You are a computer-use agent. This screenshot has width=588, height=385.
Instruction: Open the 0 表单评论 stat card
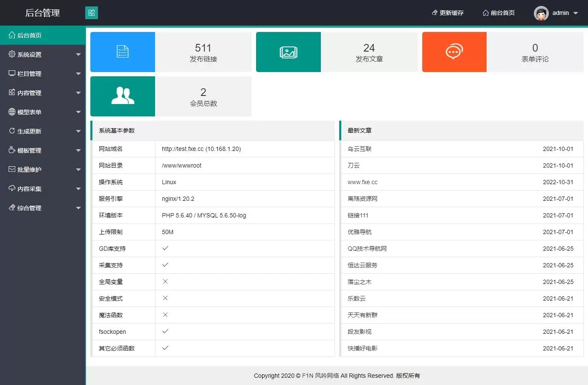[503, 52]
